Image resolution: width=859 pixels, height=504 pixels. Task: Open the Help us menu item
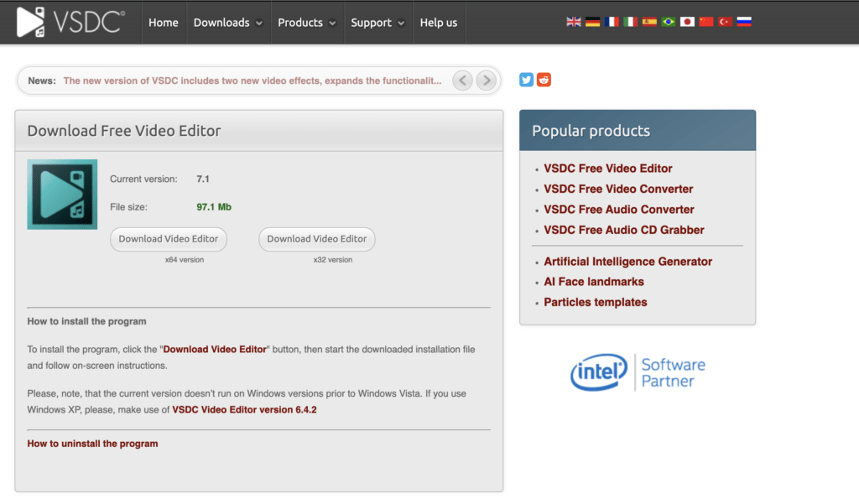click(438, 23)
